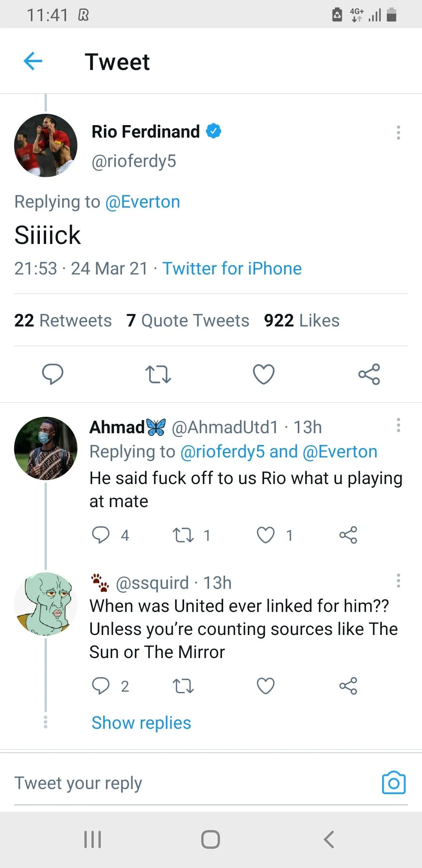
Task: Retweet Rio Ferdinand's main tweet
Action: click(158, 374)
